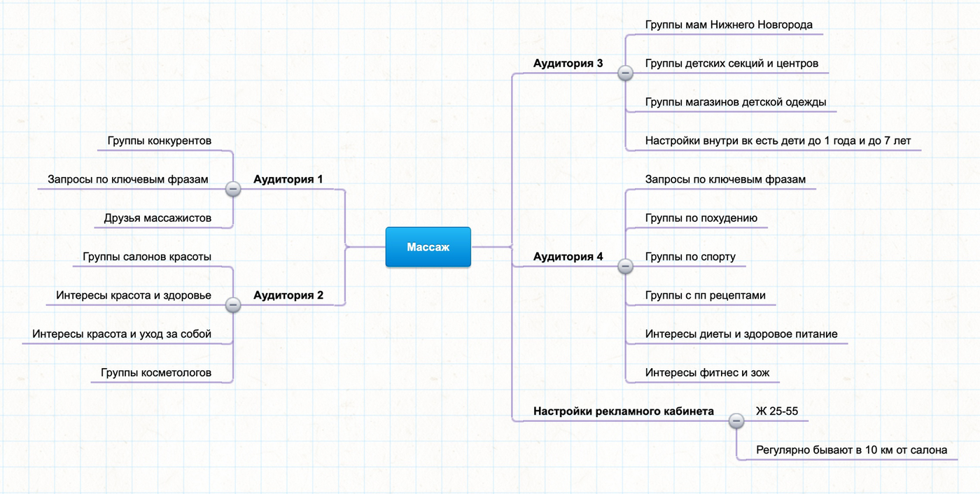980x494 pixels.
Task: Select Группы мам Нижнего Новгорода node
Action: tap(729, 24)
